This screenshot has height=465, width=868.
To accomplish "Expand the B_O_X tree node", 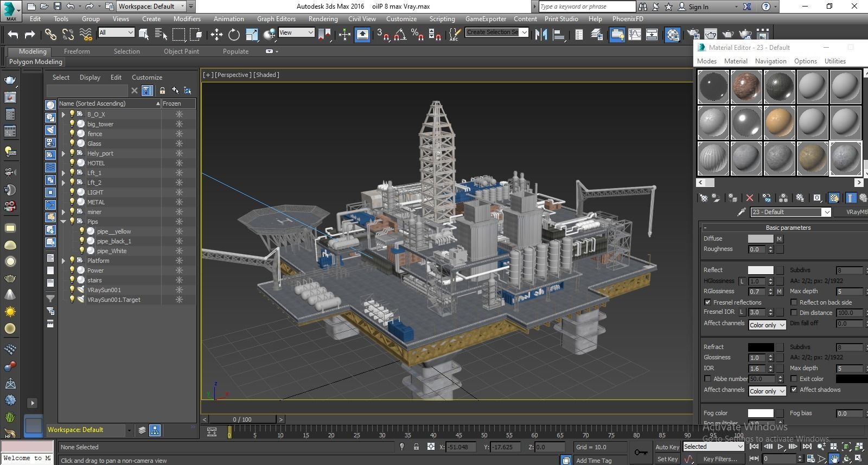I will 63,114.
